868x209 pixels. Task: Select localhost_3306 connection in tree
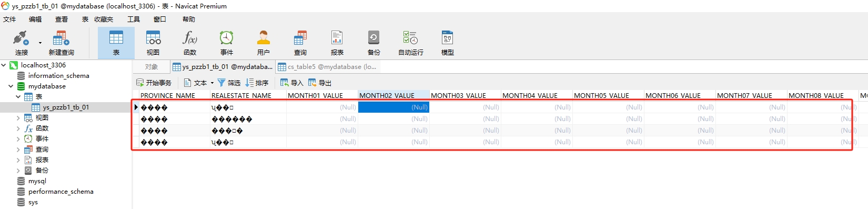[43, 65]
